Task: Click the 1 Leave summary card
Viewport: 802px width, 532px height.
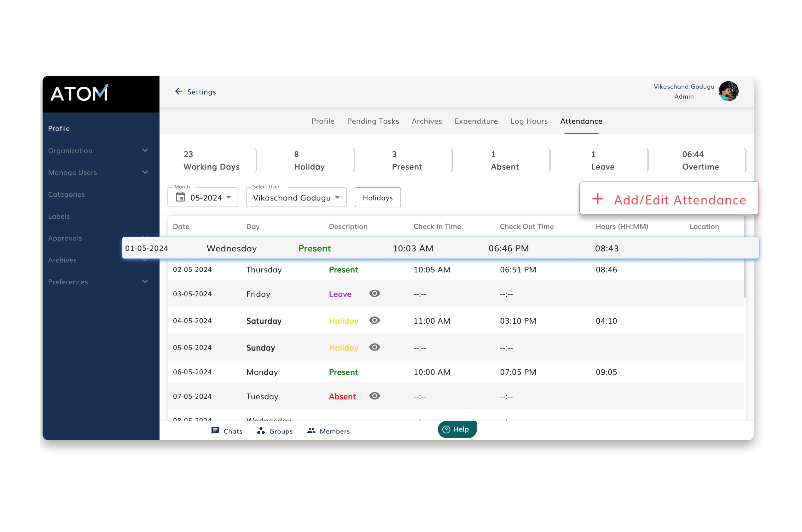Action: point(602,160)
